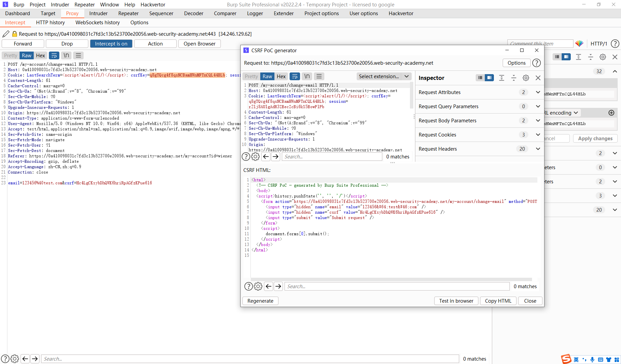Expand Request Attributes section
Screen dimensions: 621x364
[x=479, y=92]
